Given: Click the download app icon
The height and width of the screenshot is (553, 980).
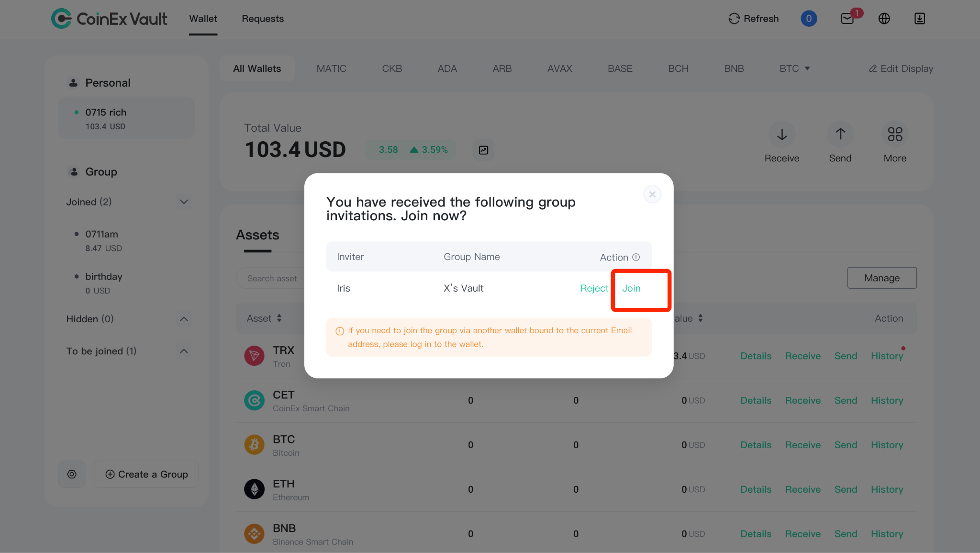Looking at the screenshot, I should tap(920, 19).
